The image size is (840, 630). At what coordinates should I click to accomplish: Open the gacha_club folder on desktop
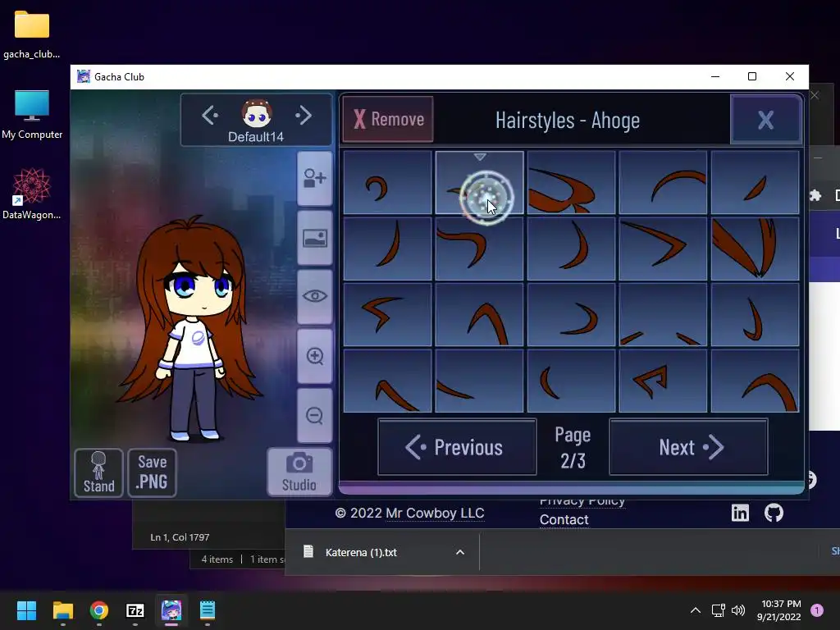click(x=32, y=34)
